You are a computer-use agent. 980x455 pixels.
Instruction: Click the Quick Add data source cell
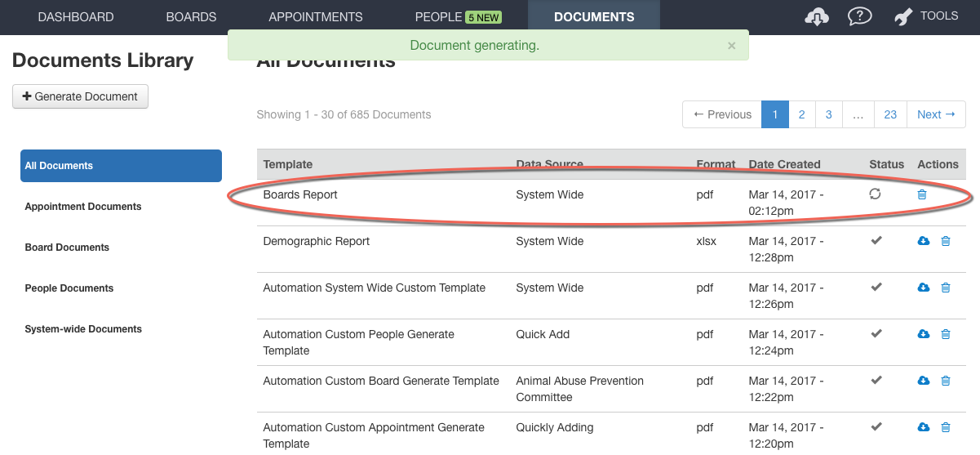point(543,334)
